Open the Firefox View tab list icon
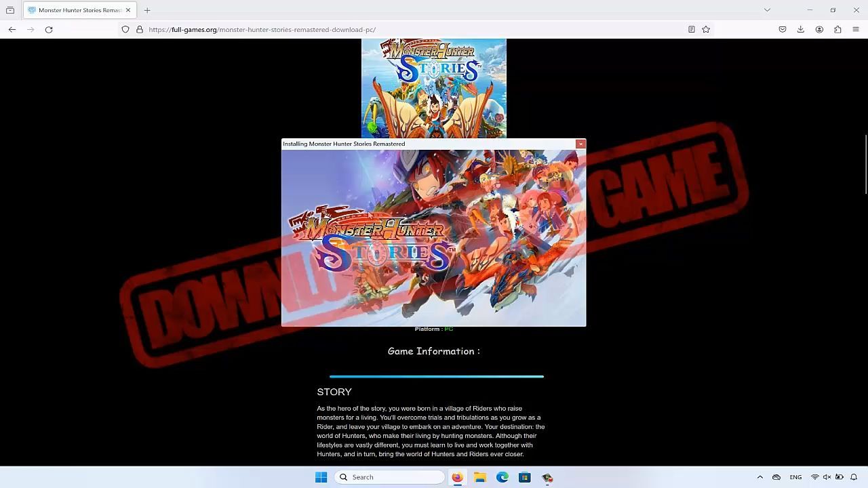Viewport: 868px width, 488px height. tap(10, 10)
